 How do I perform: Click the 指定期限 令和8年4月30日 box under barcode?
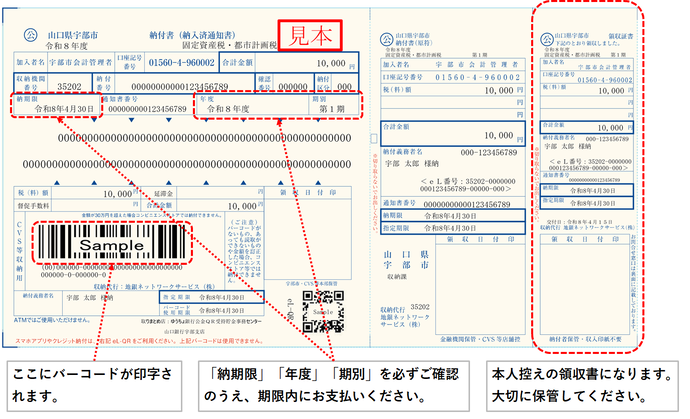click(212, 297)
